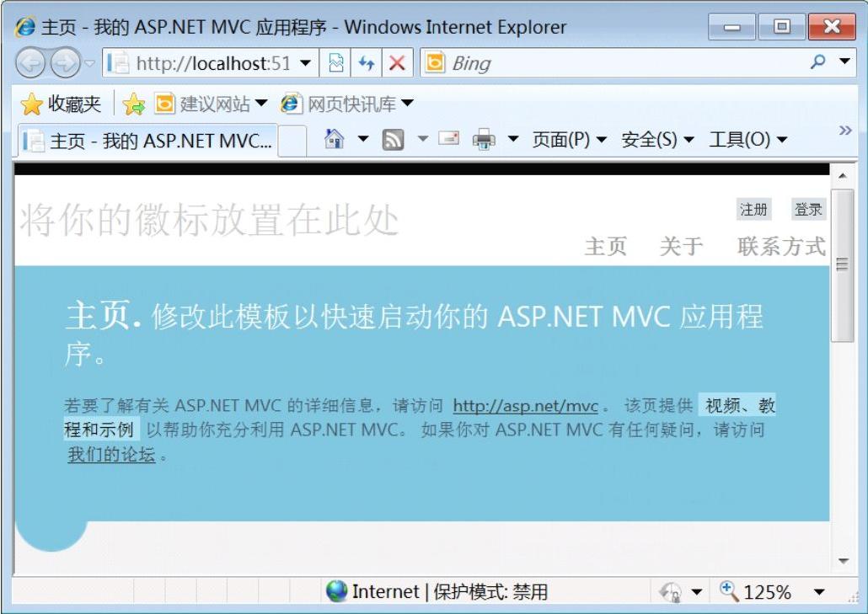Image resolution: width=868 pixels, height=614 pixels.
Task: Open the 工具(O) Tools menu
Action: [x=747, y=140]
